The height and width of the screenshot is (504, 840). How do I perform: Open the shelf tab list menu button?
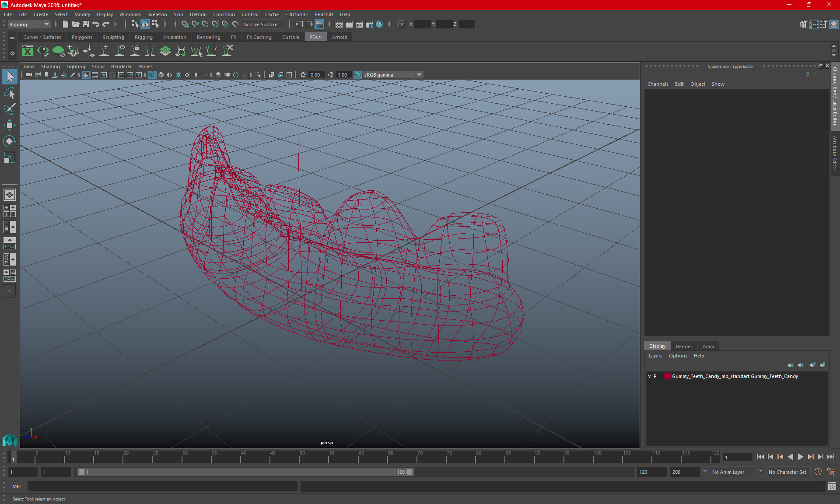[x=12, y=38]
